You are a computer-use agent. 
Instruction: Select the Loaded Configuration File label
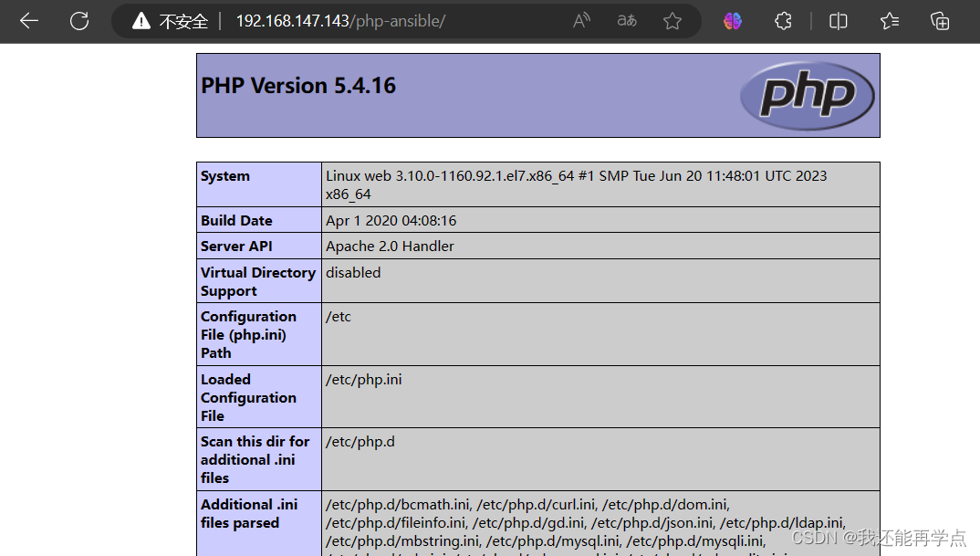click(x=248, y=397)
